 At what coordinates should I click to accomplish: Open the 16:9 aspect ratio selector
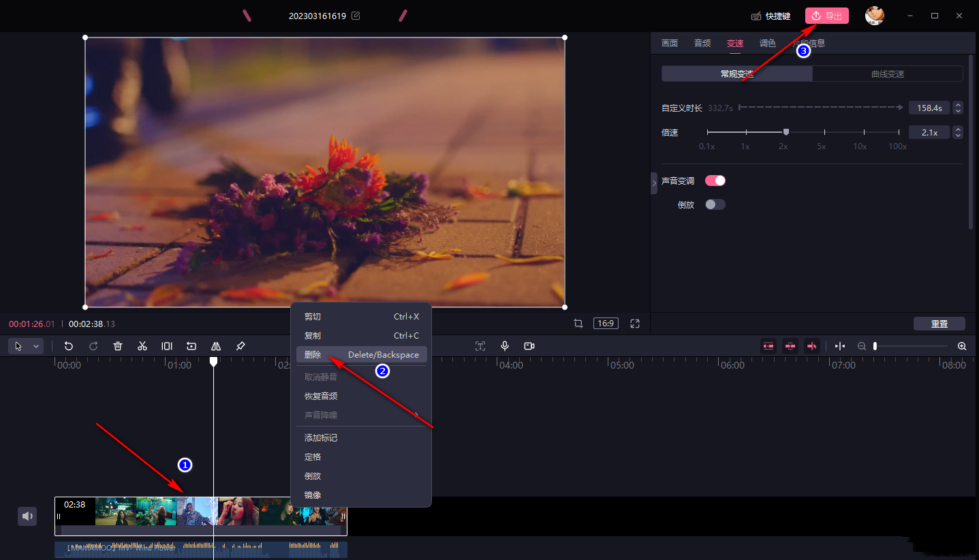click(x=606, y=324)
